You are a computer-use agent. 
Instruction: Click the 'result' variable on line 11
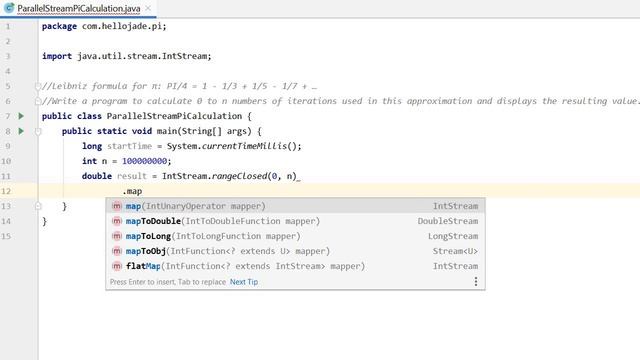[131, 176]
